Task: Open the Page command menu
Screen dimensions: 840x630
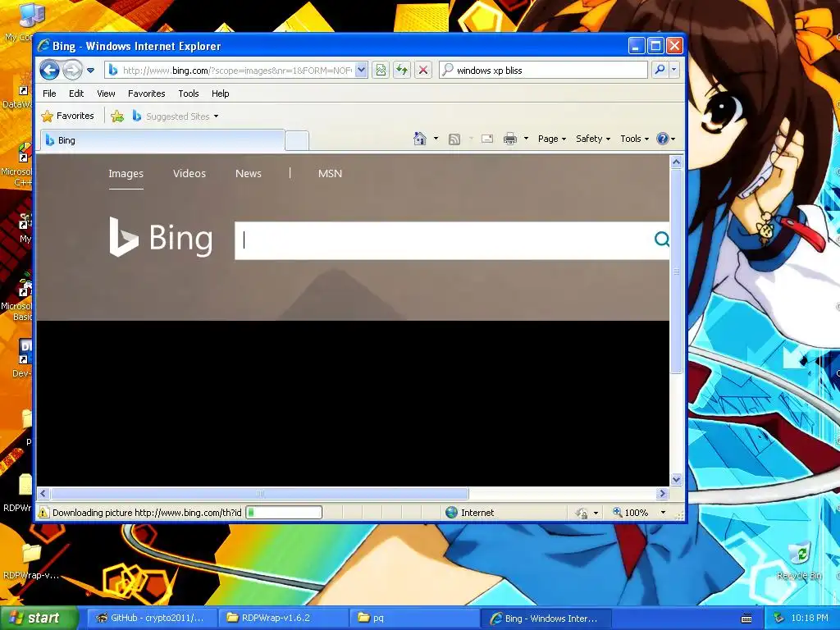Action: coord(552,139)
